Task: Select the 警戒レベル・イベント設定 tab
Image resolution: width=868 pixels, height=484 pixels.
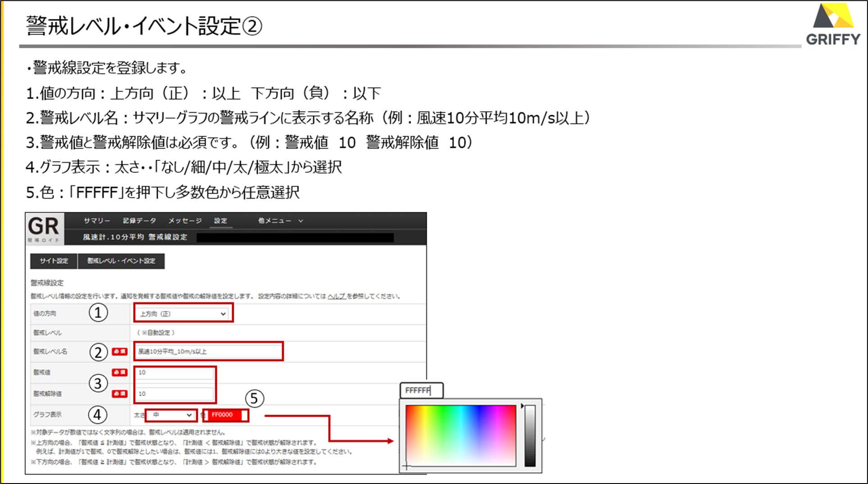Action: click(121, 261)
